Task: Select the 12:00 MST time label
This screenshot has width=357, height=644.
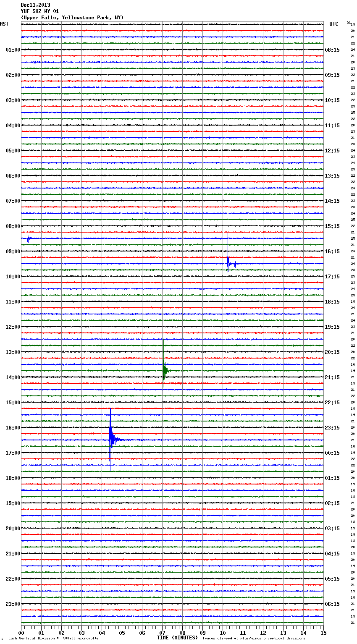Action: pos(13,327)
